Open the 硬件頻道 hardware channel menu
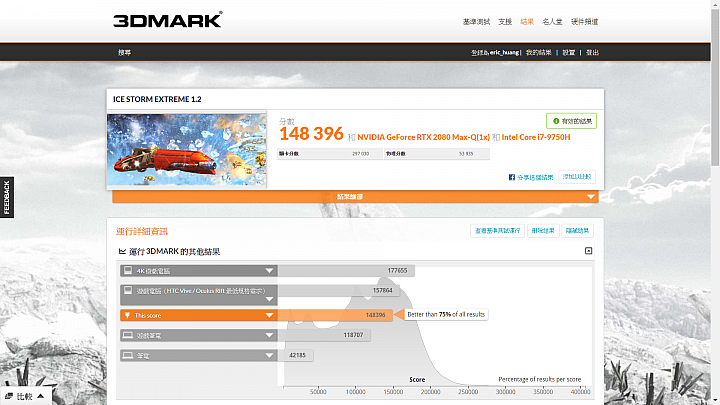Screen dimensions: 720x405 pos(584,22)
